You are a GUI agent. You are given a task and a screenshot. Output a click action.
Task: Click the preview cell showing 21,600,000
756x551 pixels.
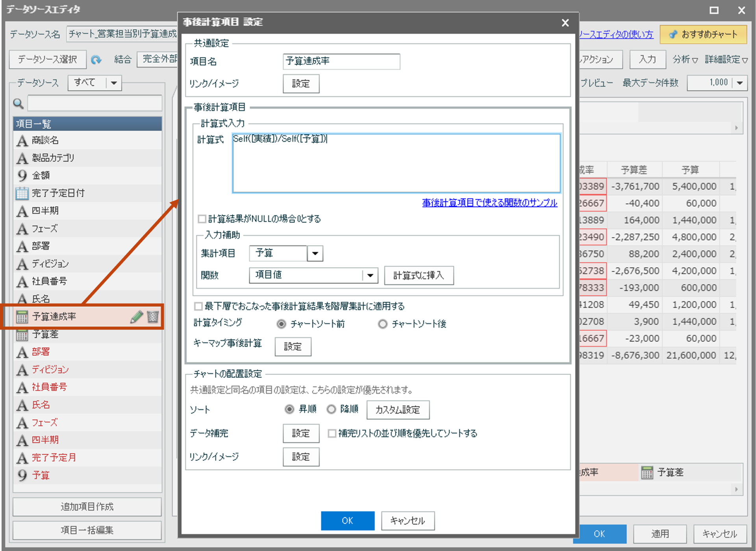click(691, 355)
